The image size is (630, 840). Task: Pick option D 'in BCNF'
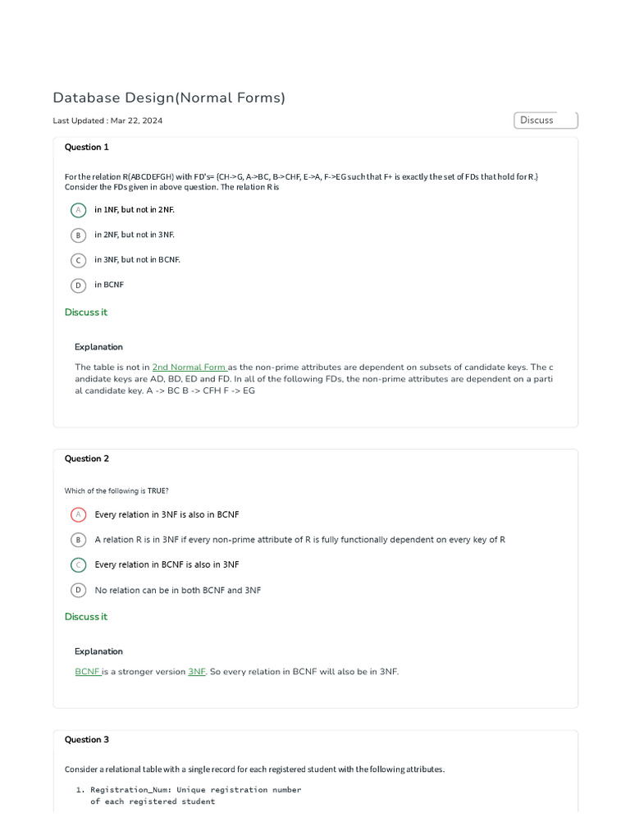click(78, 285)
